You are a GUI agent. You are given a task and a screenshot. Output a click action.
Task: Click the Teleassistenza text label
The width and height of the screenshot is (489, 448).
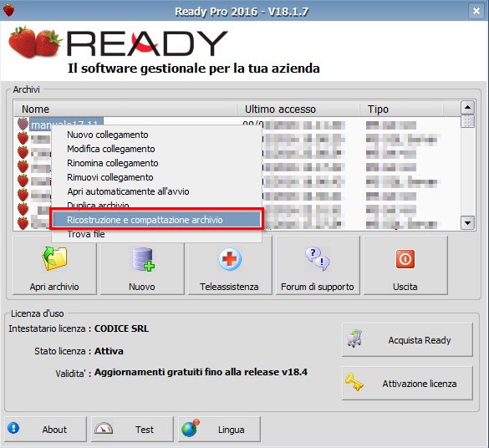pyautogui.click(x=229, y=287)
